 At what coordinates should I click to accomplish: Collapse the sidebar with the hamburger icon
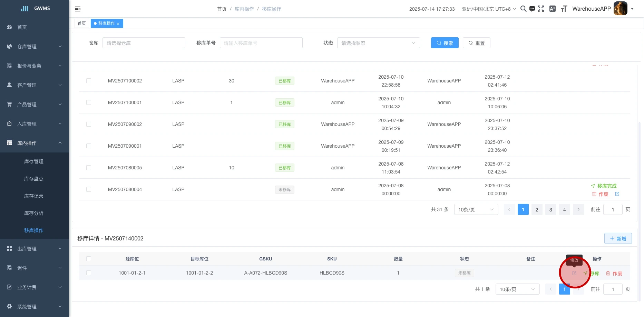tap(78, 9)
